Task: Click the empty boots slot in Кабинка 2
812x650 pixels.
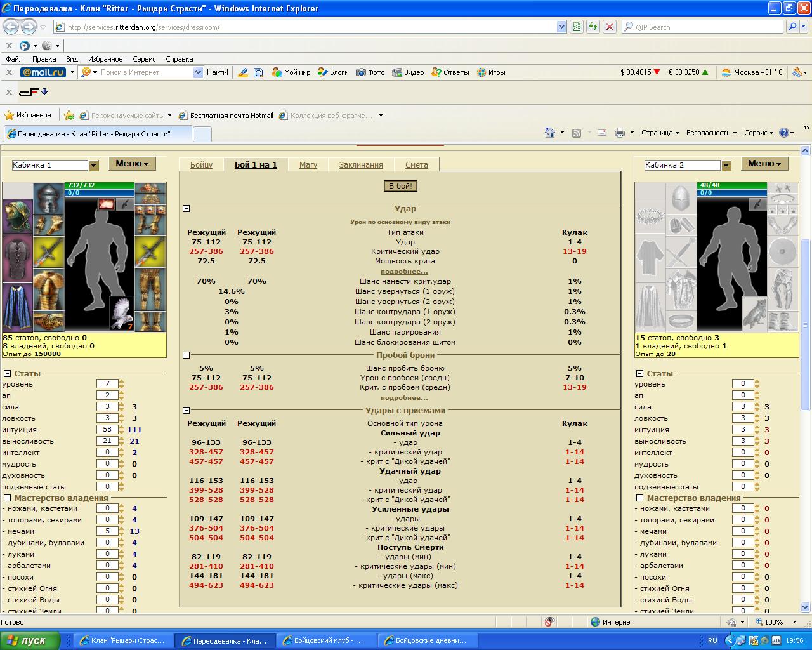Action: pyautogui.click(x=783, y=321)
